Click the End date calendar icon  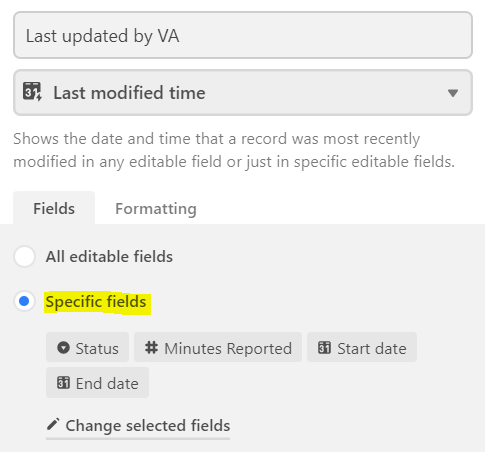63,383
